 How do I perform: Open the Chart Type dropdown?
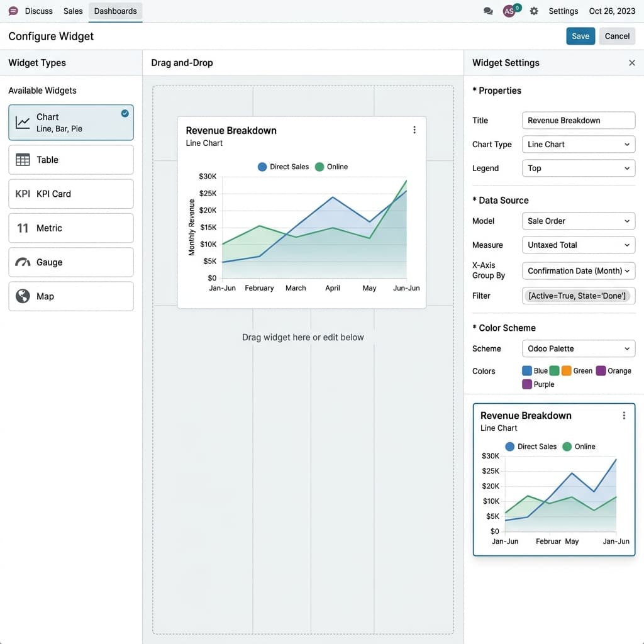click(579, 144)
